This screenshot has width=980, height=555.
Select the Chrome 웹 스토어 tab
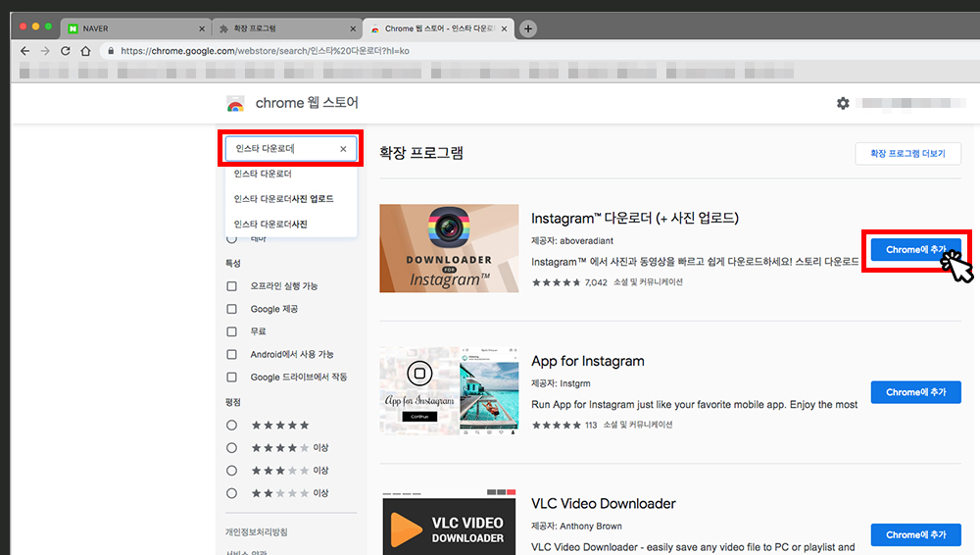[438, 28]
